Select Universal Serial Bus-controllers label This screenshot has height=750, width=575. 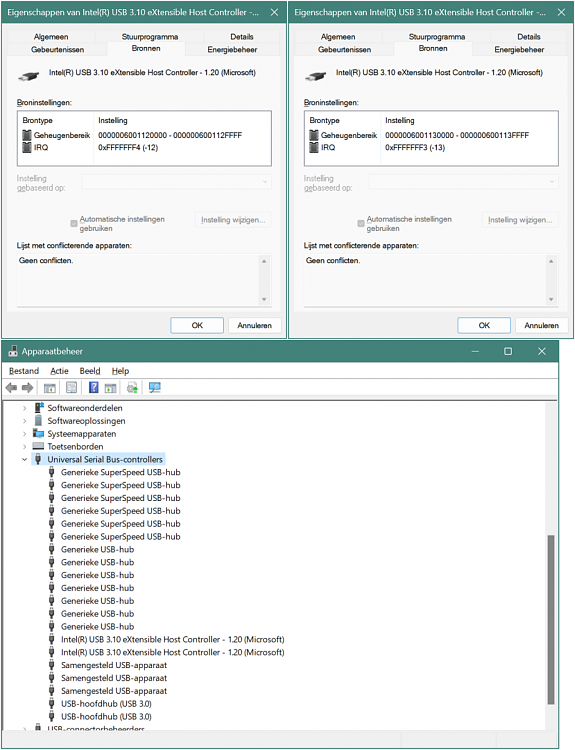click(105, 460)
